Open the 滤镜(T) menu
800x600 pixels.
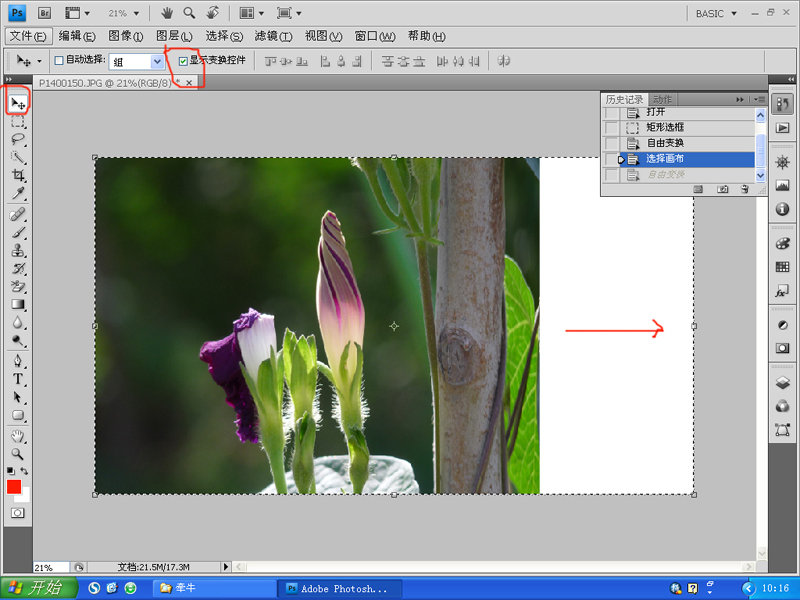[x=273, y=36]
